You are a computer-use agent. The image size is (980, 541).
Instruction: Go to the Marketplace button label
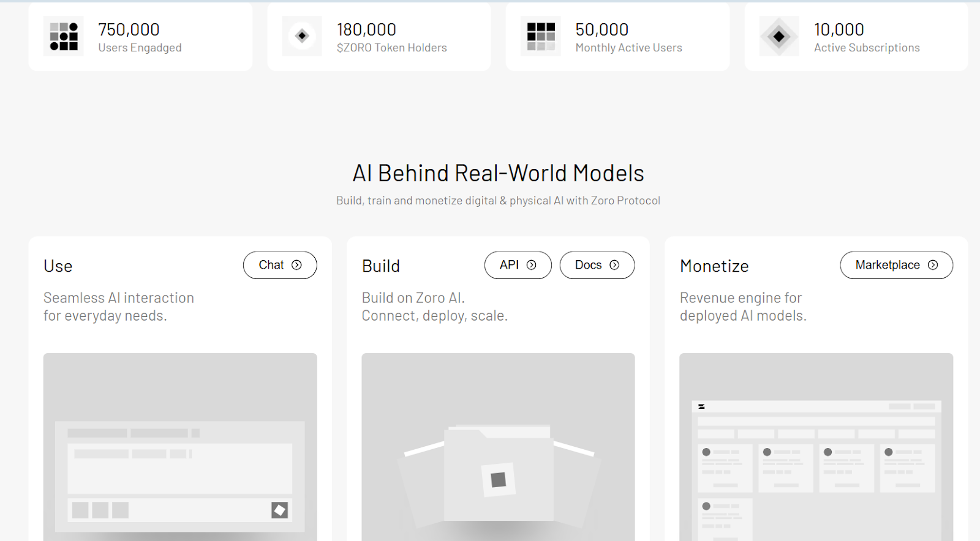[888, 265]
